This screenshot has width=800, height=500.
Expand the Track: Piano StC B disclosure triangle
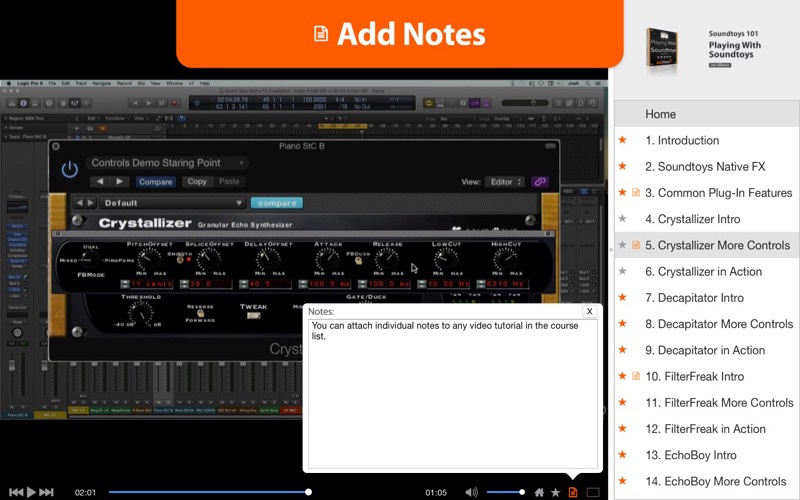6,137
